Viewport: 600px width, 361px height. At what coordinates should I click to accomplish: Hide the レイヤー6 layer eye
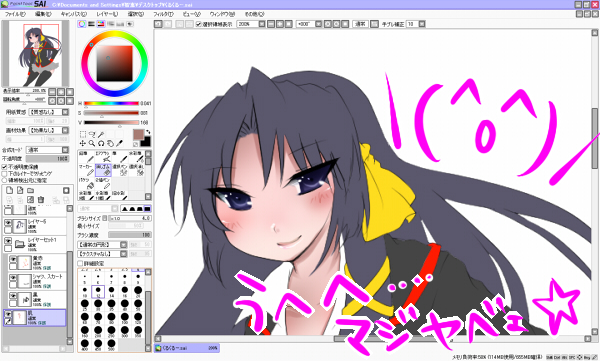click(8, 223)
